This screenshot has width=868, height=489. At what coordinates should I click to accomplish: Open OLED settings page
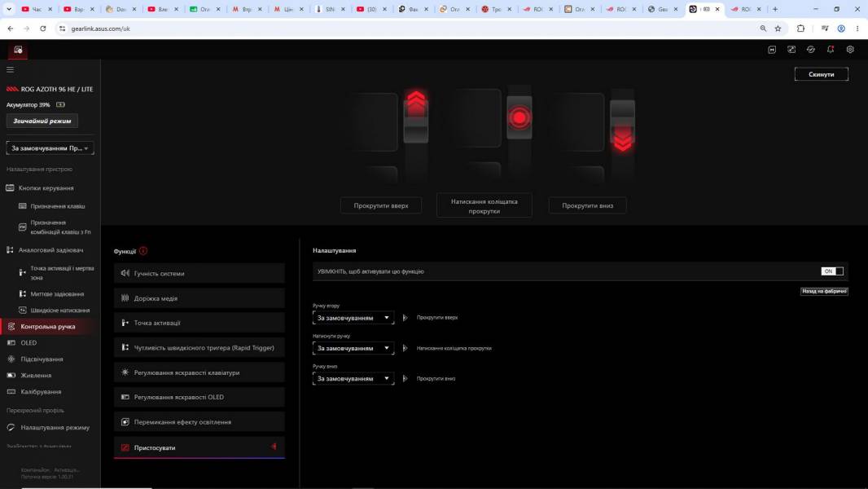[x=28, y=343]
